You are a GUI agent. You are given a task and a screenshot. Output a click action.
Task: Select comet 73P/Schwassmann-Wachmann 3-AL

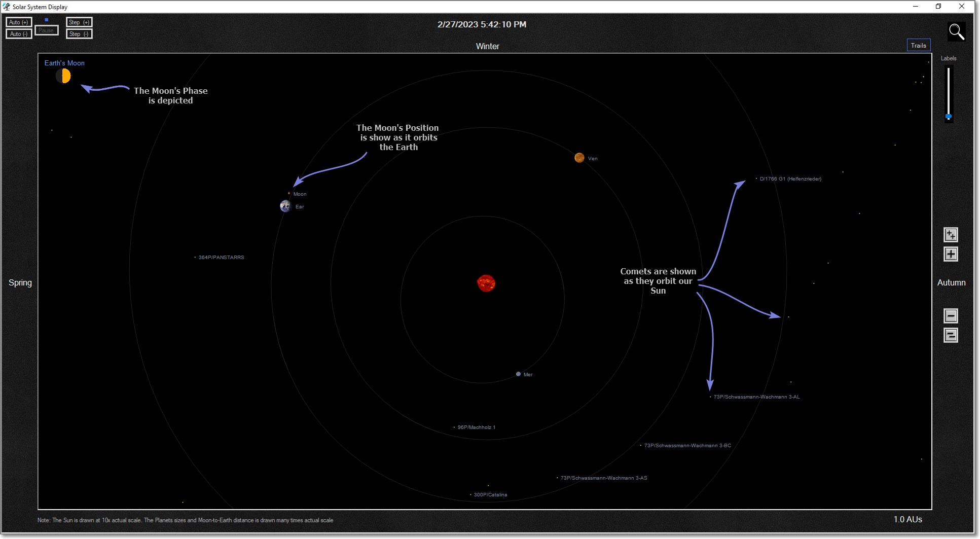[x=754, y=397]
